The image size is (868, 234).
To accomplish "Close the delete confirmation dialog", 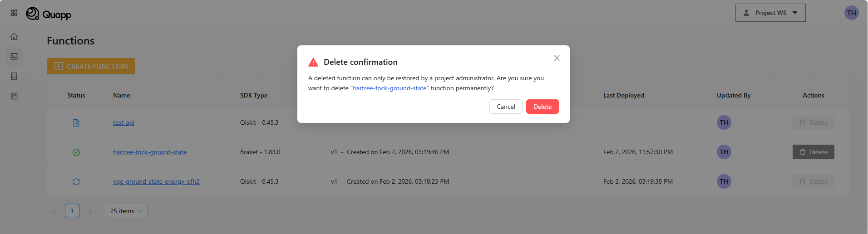I will point(557,58).
